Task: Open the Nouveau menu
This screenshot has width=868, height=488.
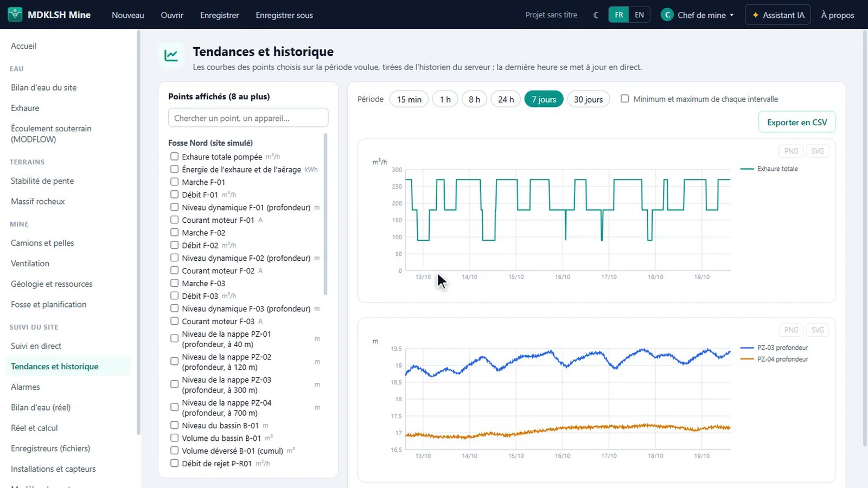Action: [128, 15]
